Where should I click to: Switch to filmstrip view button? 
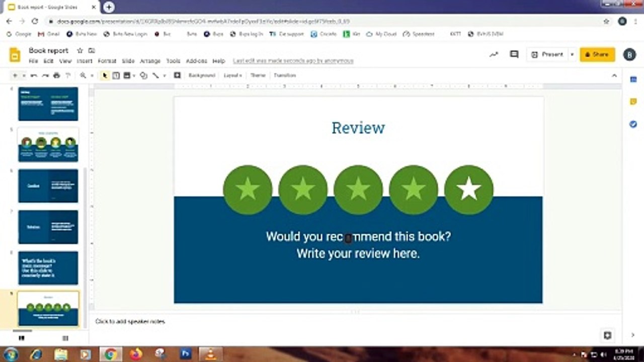pos(21,338)
